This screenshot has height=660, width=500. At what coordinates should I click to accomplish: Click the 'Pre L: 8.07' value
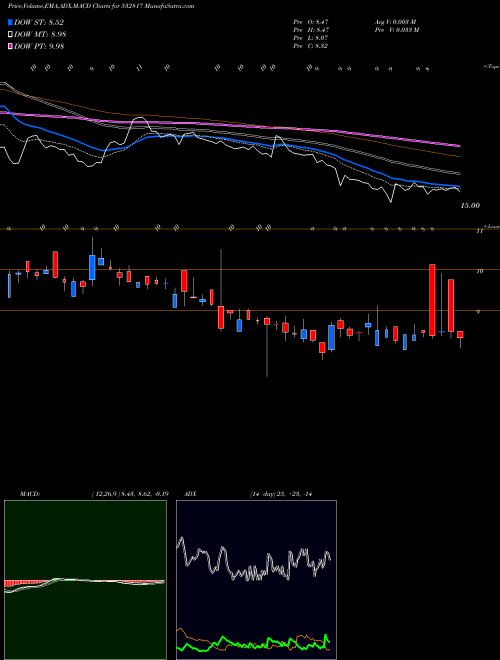pos(311,38)
